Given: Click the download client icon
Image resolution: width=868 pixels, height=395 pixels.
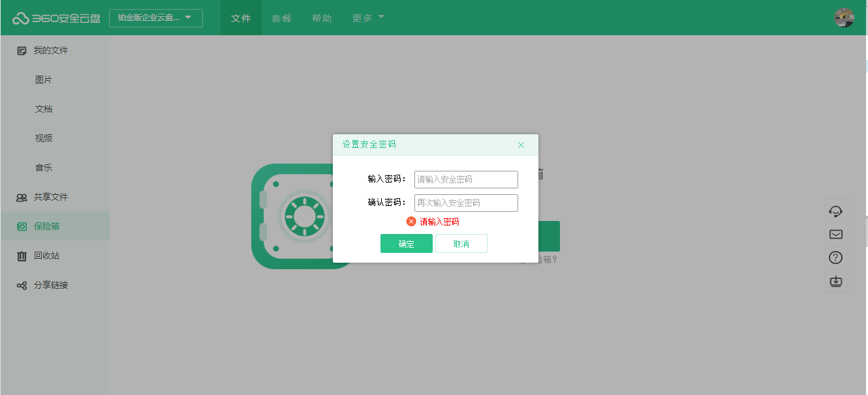Looking at the screenshot, I should (836, 281).
